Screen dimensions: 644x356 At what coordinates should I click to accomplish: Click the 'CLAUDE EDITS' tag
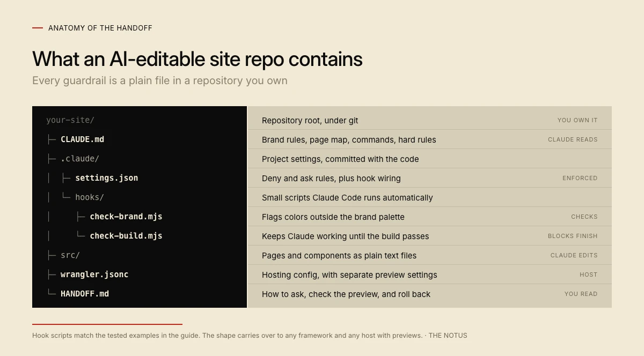pyautogui.click(x=574, y=255)
